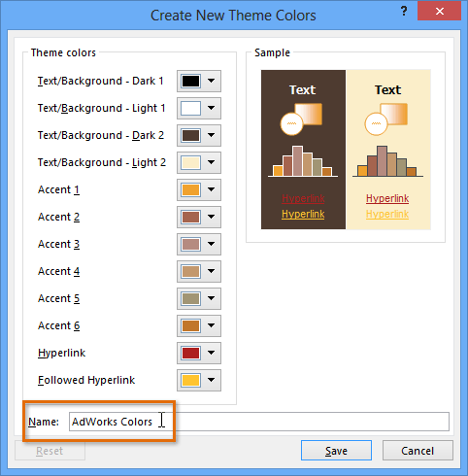
Task: Open the Followed Hyperlink color dropdown arrow
Action: 212,380
